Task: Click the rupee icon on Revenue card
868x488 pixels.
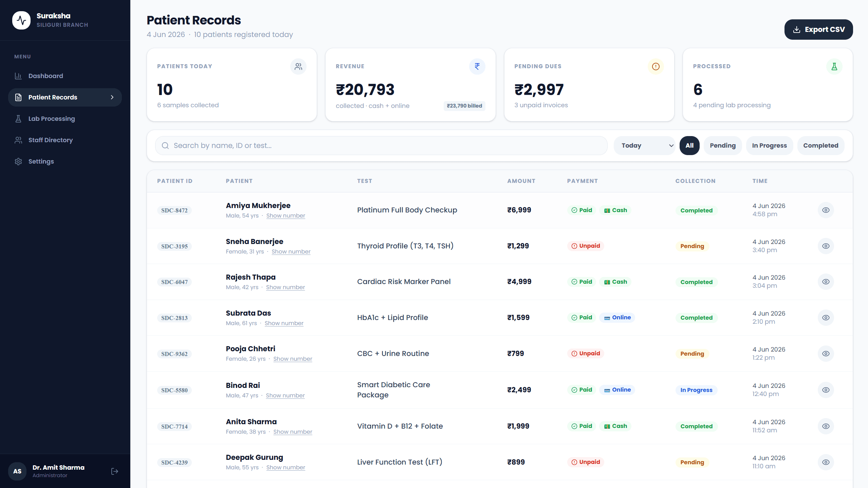Action: (x=477, y=67)
